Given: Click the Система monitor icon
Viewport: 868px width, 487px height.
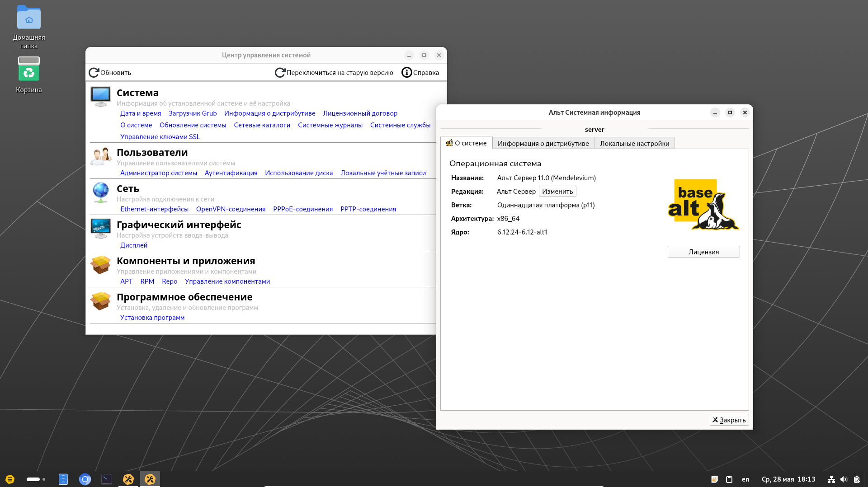Looking at the screenshot, I should coord(100,96).
